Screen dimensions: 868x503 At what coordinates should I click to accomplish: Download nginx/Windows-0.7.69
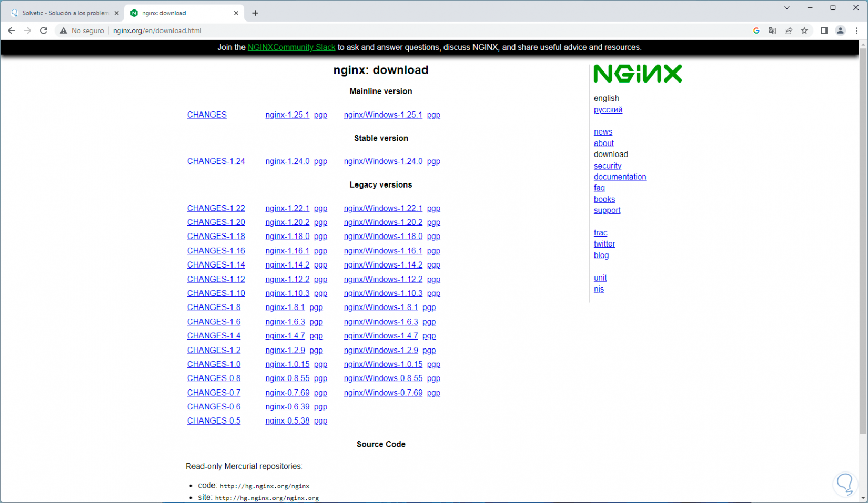tap(383, 393)
